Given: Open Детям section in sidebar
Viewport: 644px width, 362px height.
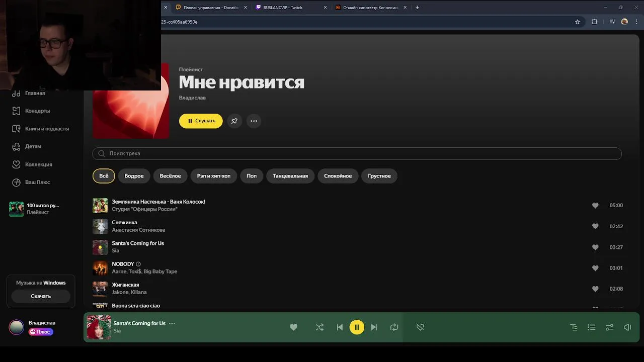Looking at the screenshot, I should pos(27,146).
